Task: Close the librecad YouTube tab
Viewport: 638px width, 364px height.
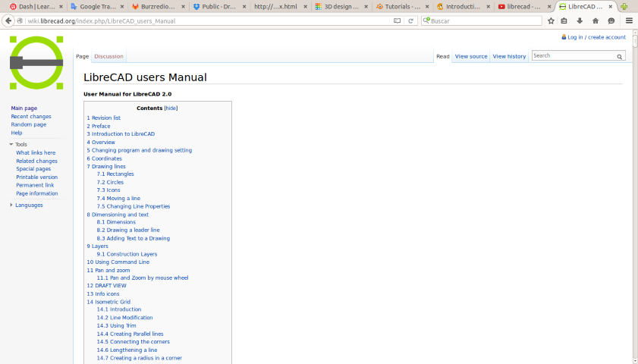Action: coord(549,7)
